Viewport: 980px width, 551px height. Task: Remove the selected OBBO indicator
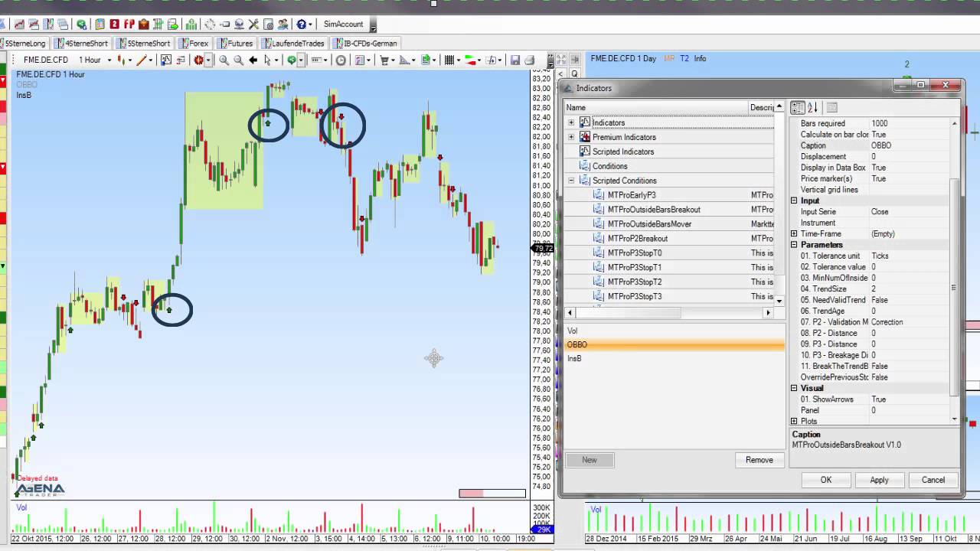coord(759,460)
